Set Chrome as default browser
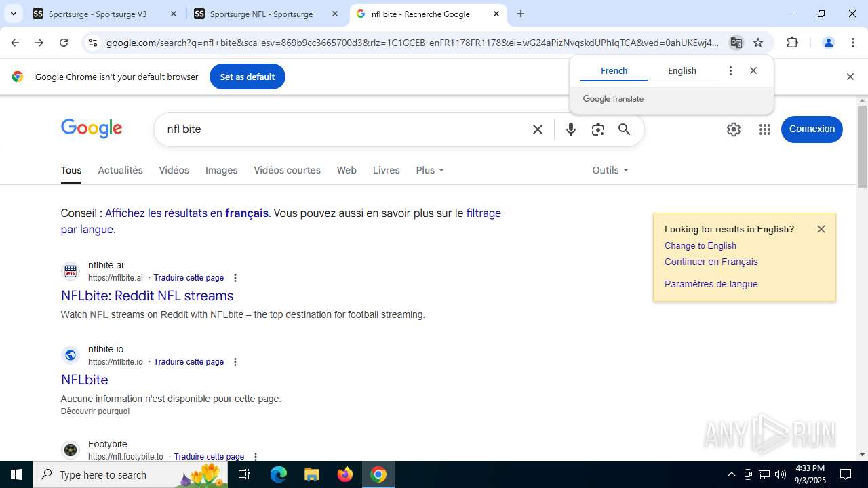This screenshot has width=868, height=488. point(248,77)
